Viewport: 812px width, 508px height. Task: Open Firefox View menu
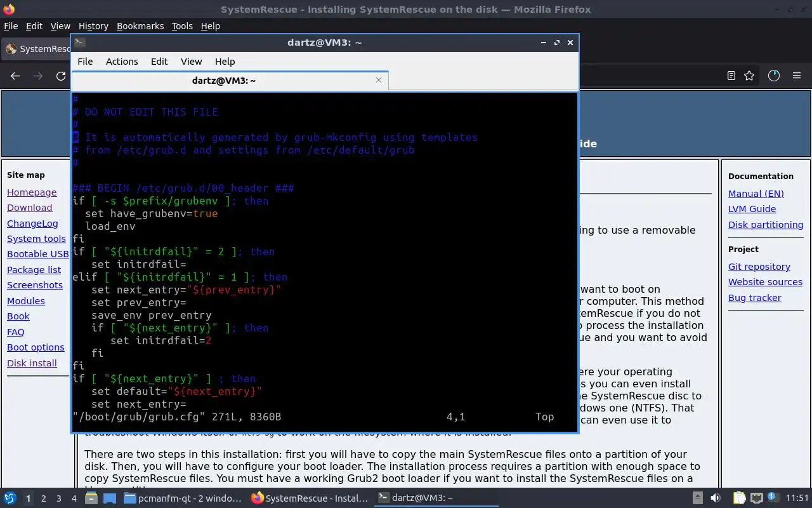point(60,26)
